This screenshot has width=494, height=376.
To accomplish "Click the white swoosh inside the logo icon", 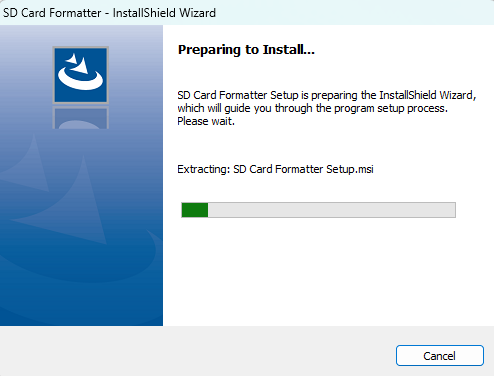I will pos(81,79).
